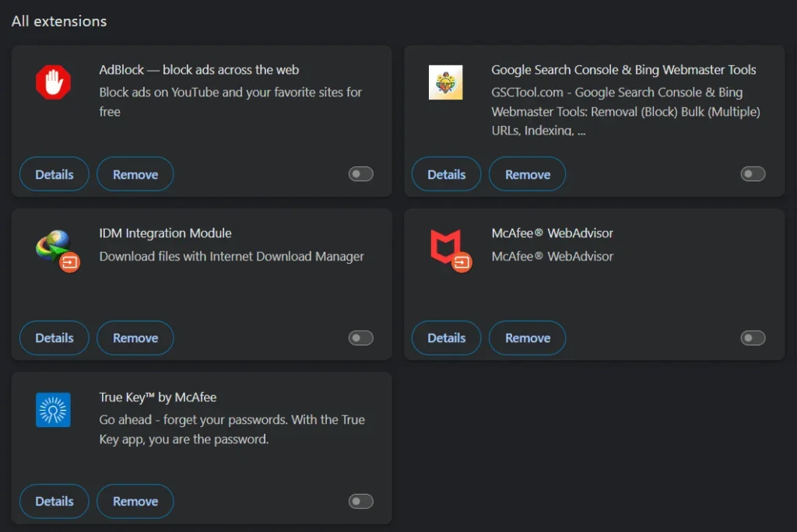Turn on Google Search Console extension toggle

[753, 174]
